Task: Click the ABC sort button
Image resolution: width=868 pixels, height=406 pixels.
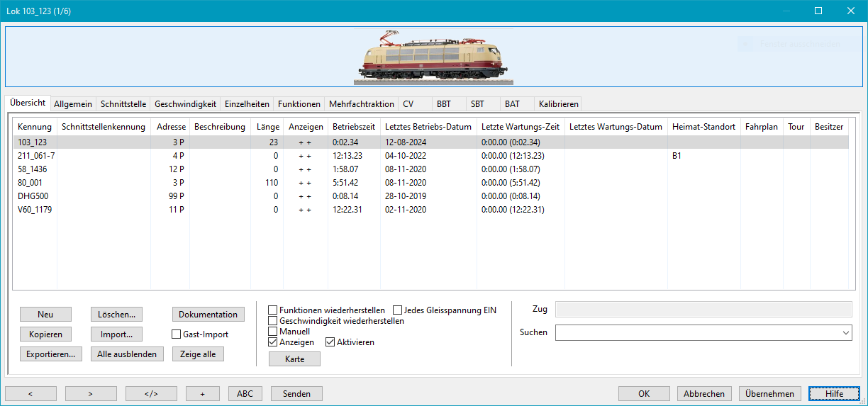Action: pyautogui.click(x=245, y=393)
